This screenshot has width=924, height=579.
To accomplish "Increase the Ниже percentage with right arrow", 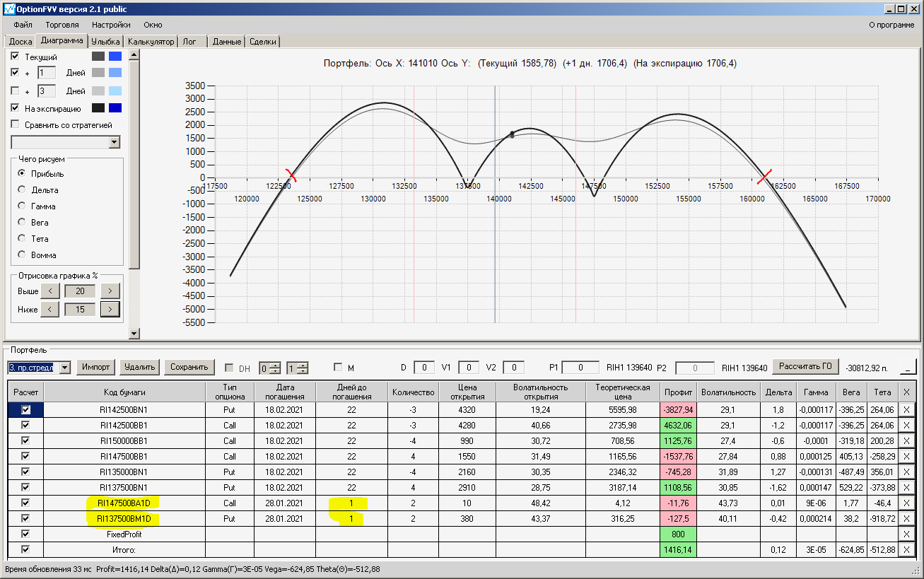I will pos(110,310).
